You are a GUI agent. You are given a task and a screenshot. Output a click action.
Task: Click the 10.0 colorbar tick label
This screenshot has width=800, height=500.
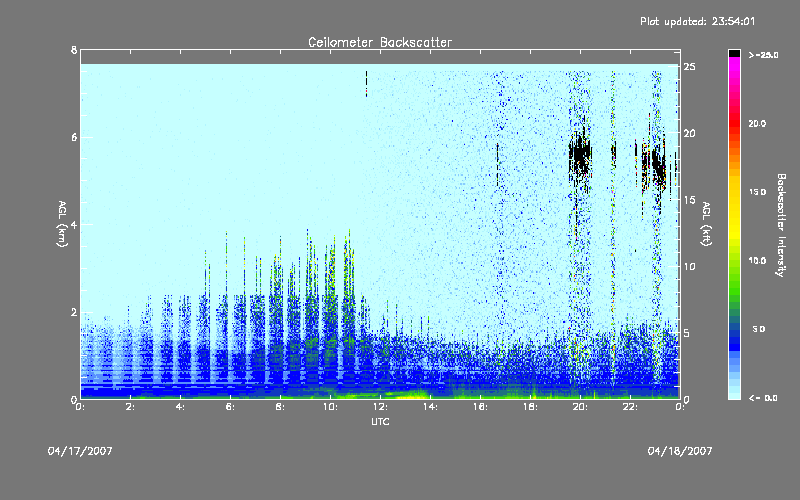click(757, 261)
